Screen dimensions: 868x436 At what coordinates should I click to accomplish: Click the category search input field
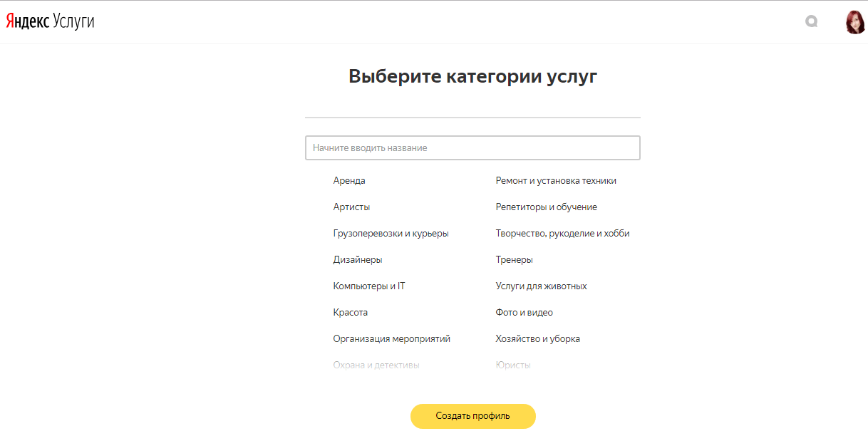pyautogui.click(x=472, y=147)
